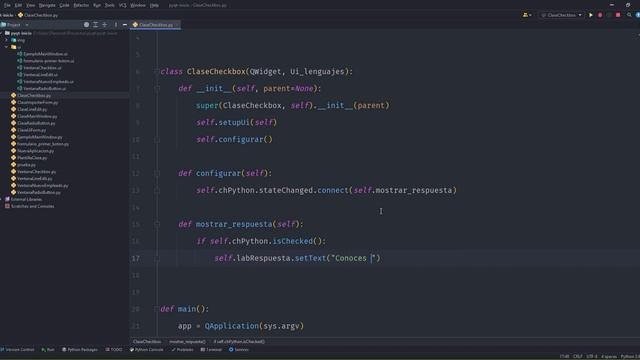Open Python Packages tool window
Image resolution: width=640 pixels, height=360 pixels.
(80, 350)
